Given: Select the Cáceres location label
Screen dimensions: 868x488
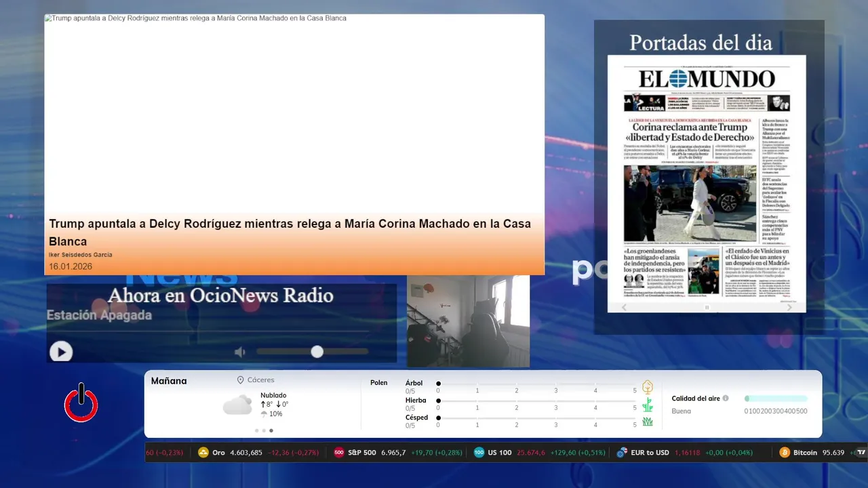Looking at the screenshot, I should click(x=261, y=380).
